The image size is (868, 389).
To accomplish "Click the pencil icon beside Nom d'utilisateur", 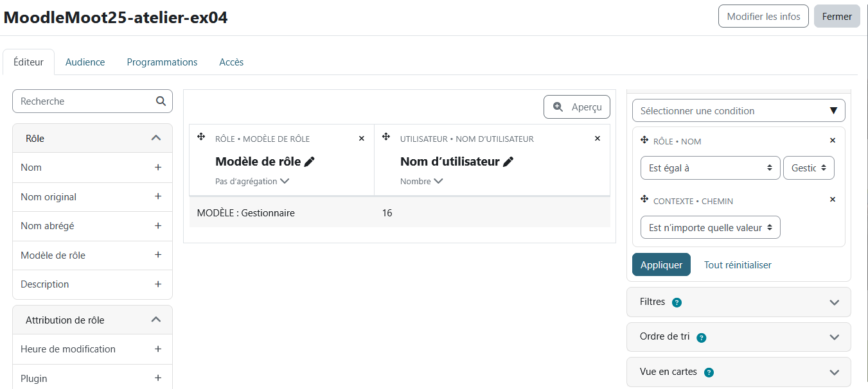I will click(508, 162).
